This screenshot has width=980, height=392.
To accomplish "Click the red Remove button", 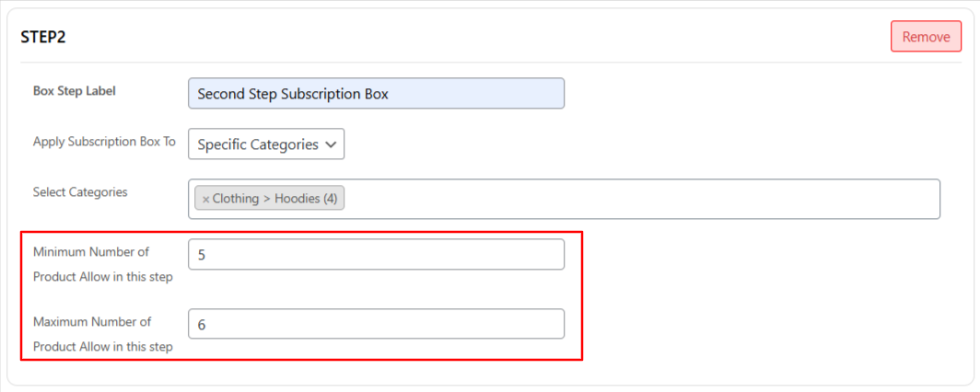I will 926,37.
